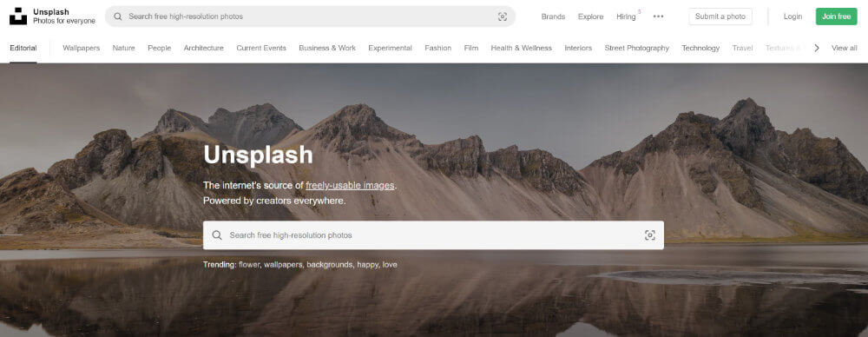Viewport: 868px width, 337px height.
Task: Select the People category
Action: pyautogui.click(x=160, y=49)
